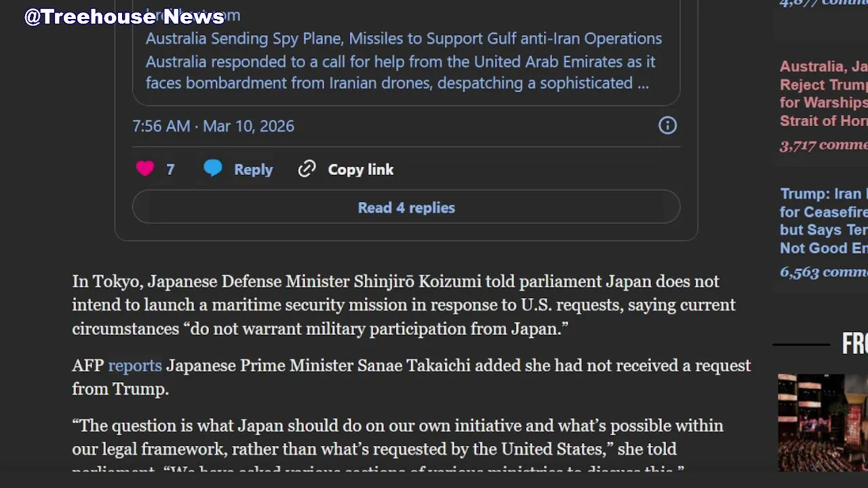View the 3,717 comments link
The width and height of the screenshot is (868, 488).
(823, 144)
